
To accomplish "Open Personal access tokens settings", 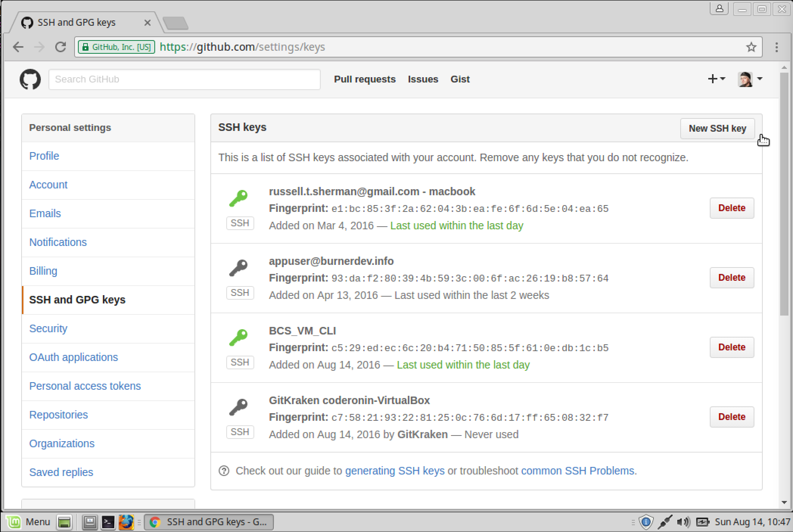I will (x=108, y=386).
